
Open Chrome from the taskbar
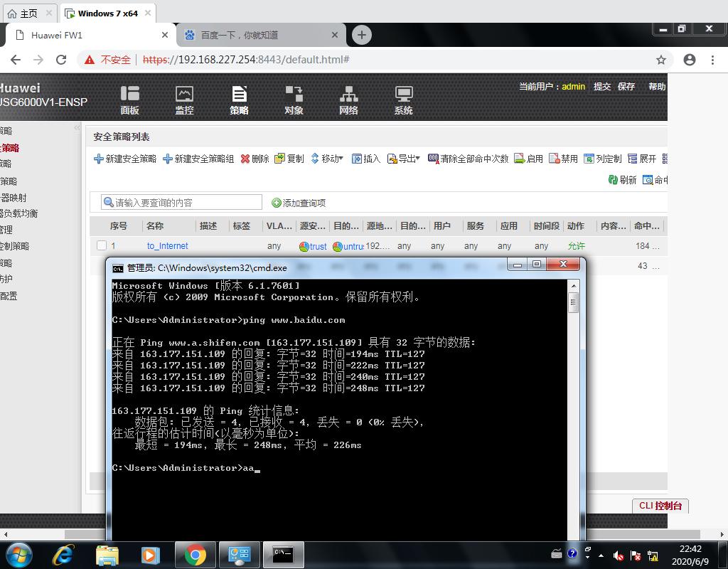pos(195,555)
